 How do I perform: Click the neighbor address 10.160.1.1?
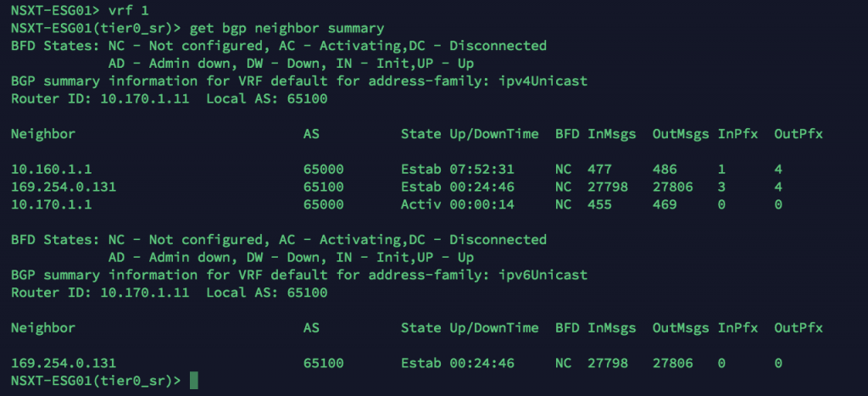(51, 169)
